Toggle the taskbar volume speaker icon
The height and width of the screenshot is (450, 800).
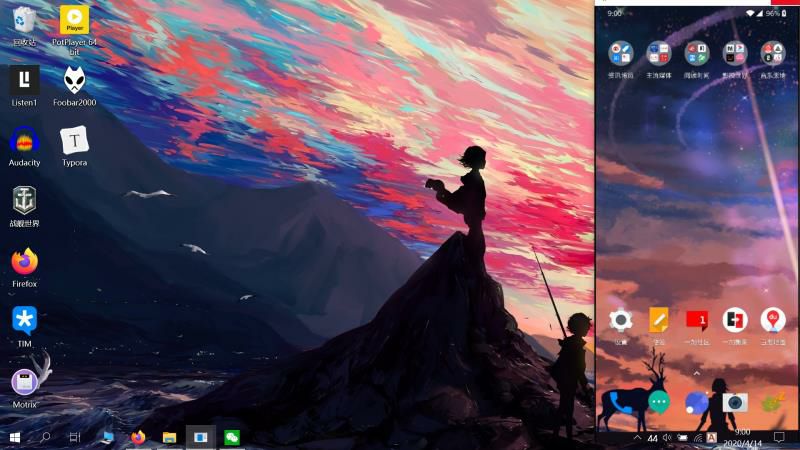(x=667, y=438)
